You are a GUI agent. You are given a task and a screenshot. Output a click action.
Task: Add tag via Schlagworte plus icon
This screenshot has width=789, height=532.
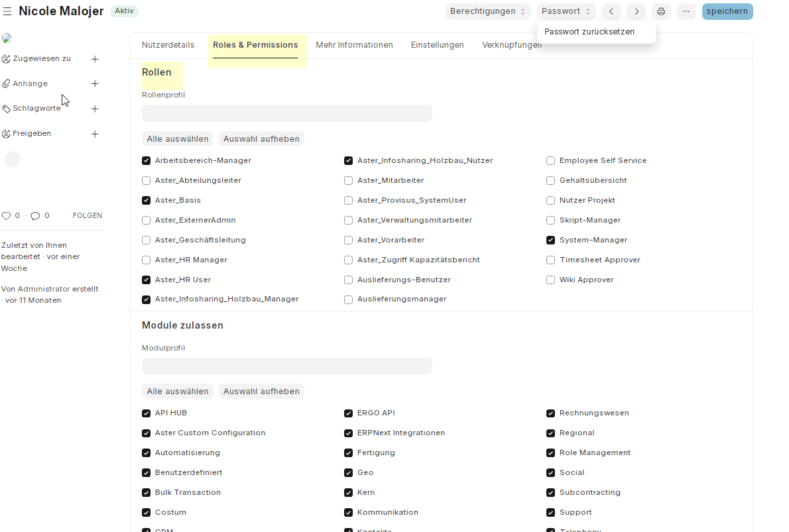tap(95, 109)
